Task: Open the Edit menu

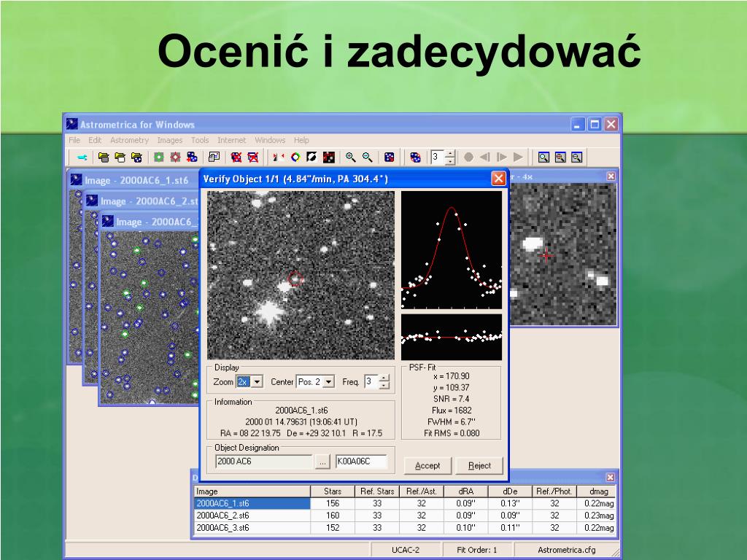Action: [x=95, y=140]
